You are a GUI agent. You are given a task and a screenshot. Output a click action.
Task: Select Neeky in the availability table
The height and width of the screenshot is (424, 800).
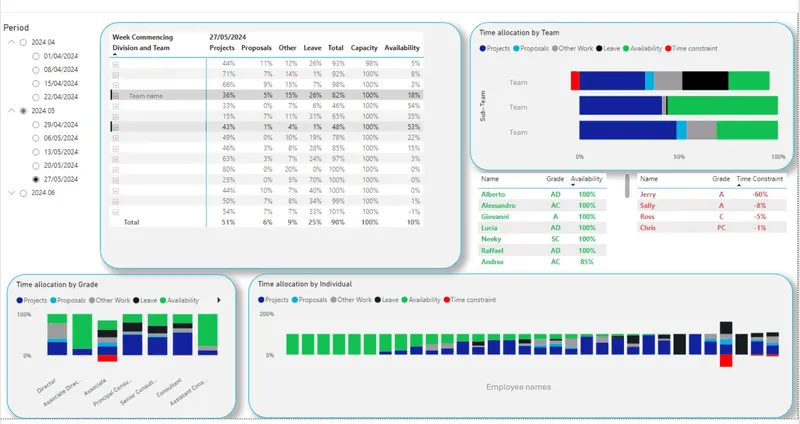[491, 239]
